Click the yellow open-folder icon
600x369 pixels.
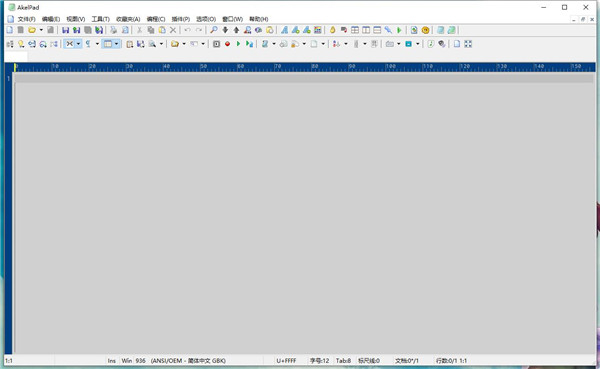point(32,30)
